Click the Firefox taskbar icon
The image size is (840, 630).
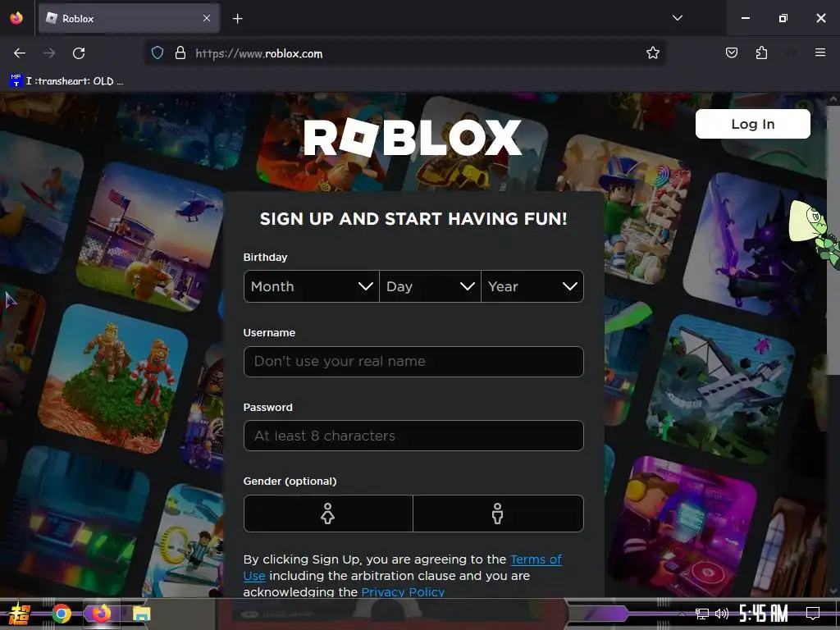click(x=101, y=614)
